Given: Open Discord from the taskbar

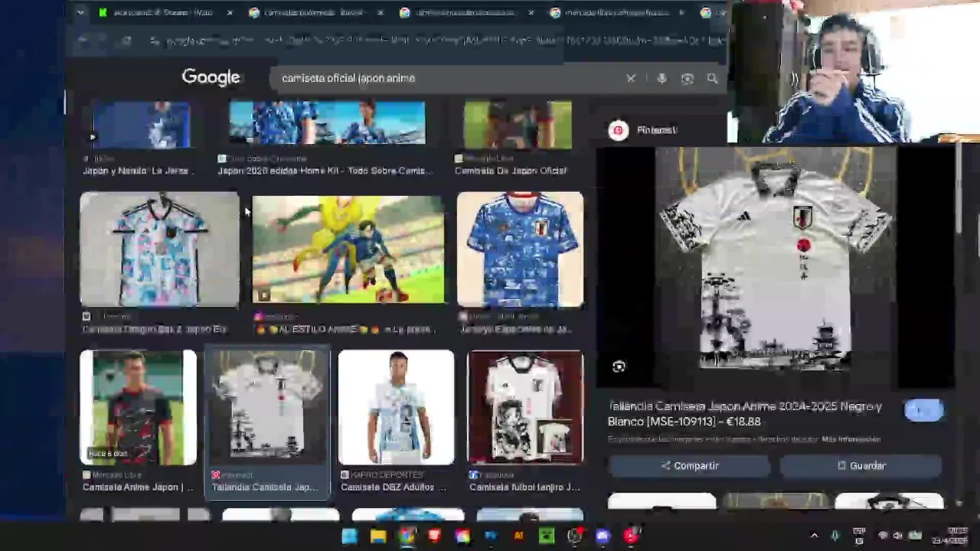Looking at the screenshot, I should pos(603,536).
